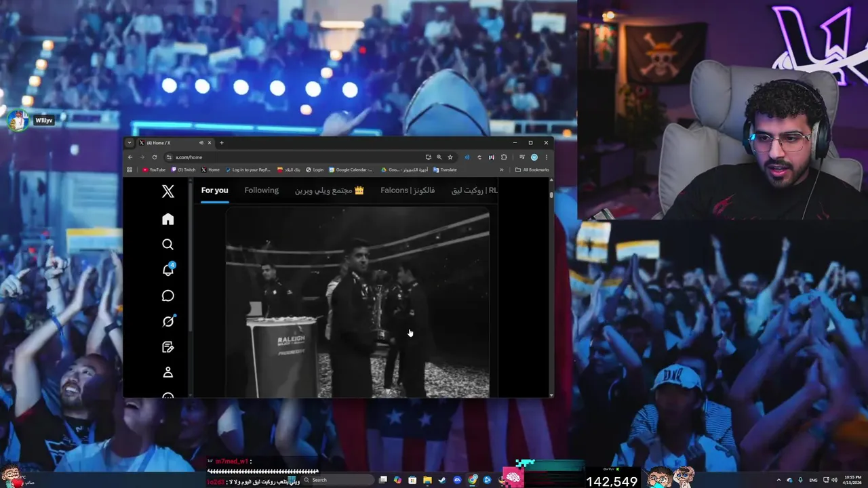The image size is (868, 488).
Task: Open the Translate bookmark
Action: tap(445, 170)
